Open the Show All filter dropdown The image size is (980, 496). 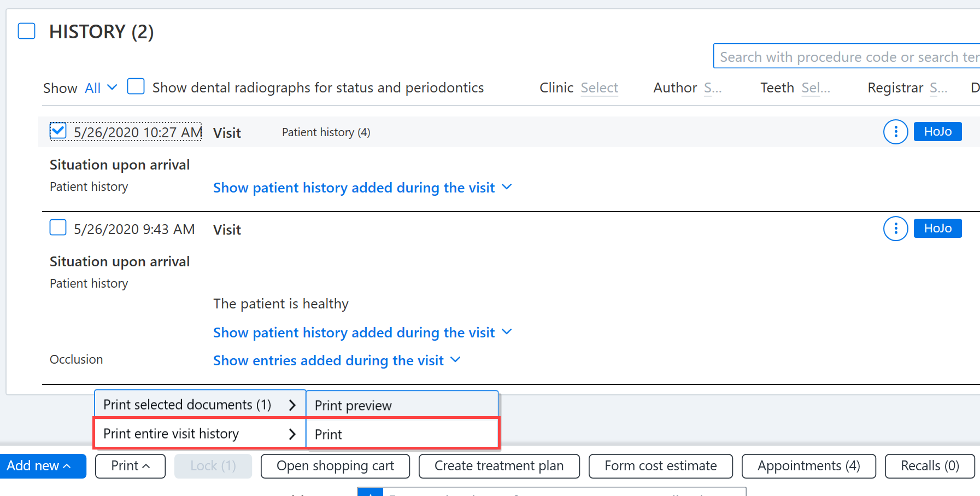click(101, 88)
